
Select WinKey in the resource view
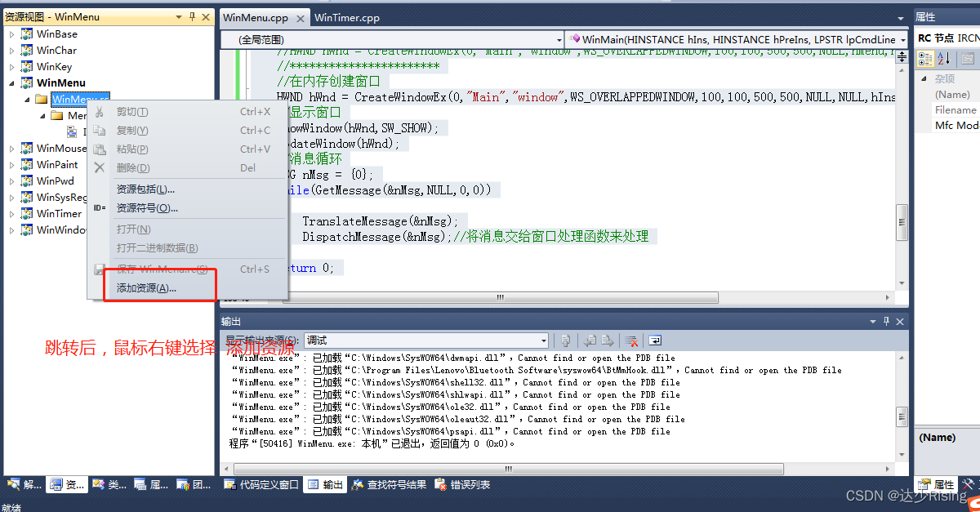[x=54, y=67]
